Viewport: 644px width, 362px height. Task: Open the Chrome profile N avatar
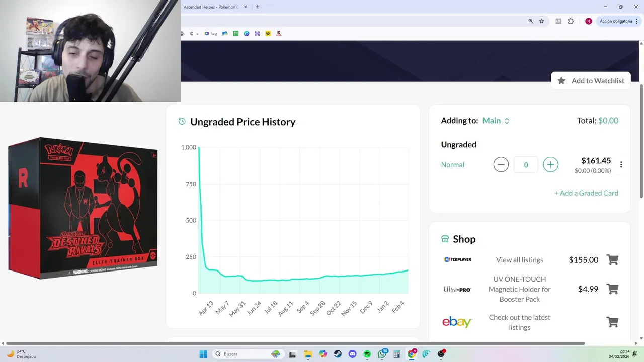coord(589,21)
